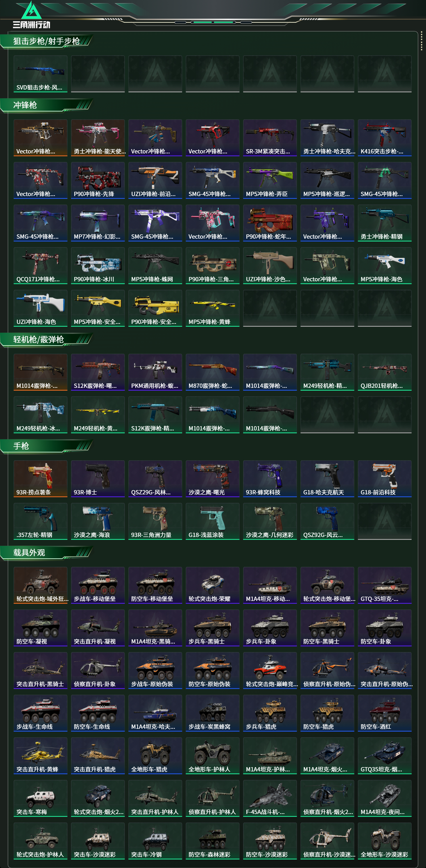Select the 轮式突击炮-荣耀 vehicle skin
Screen dimensions: 426x868
point(212,585)
